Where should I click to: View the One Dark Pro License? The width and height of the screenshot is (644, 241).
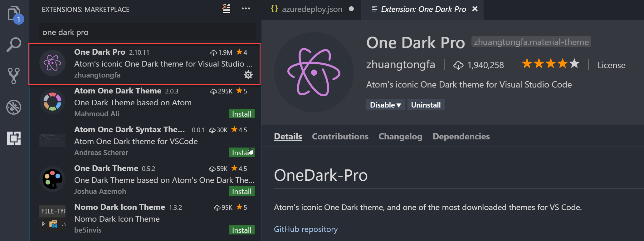611,65
